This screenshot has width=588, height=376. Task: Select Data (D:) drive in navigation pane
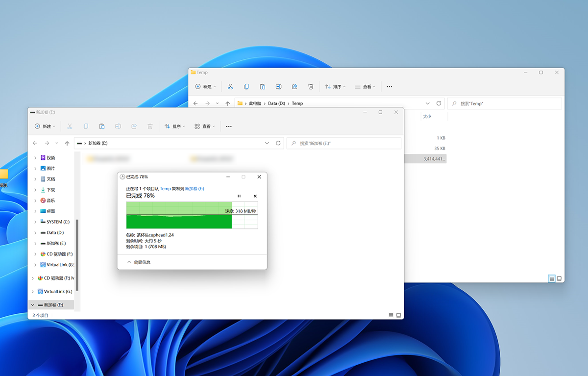pos(51,233)
